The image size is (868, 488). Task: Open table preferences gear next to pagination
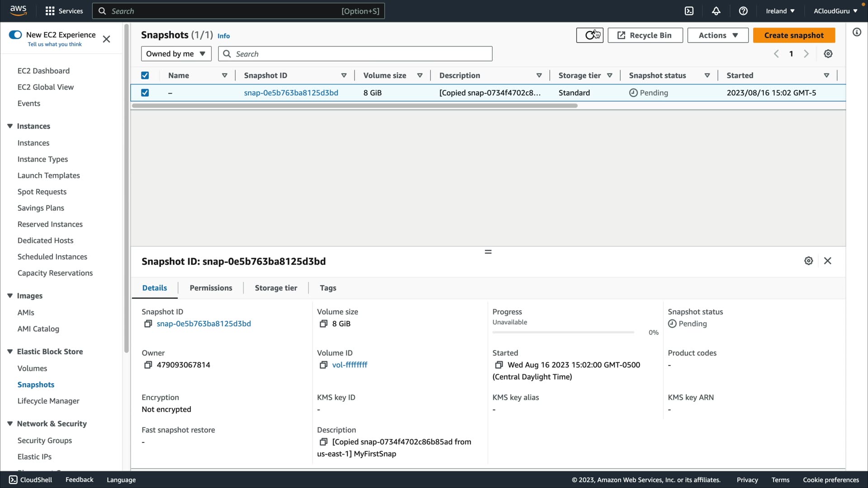[828, 54]
